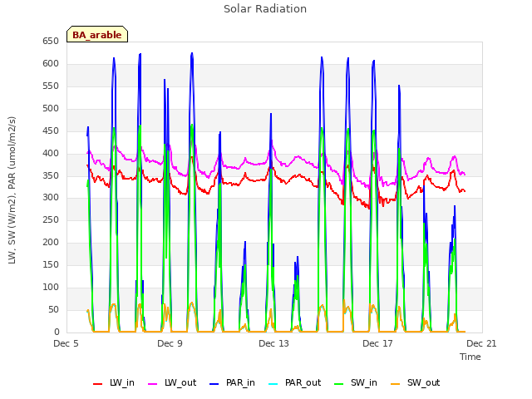The image size is (532, 399).
Task: Click the 550 y-axis tick label
Action: pyautogui.click(x=51, y=86)
